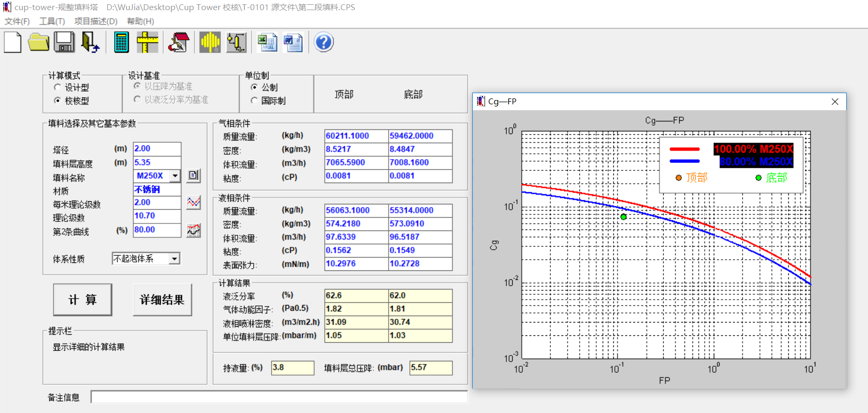Close the Cg—FP chart window
The width and height of the screenshot is (868, 413).
[x=835, y=102]
